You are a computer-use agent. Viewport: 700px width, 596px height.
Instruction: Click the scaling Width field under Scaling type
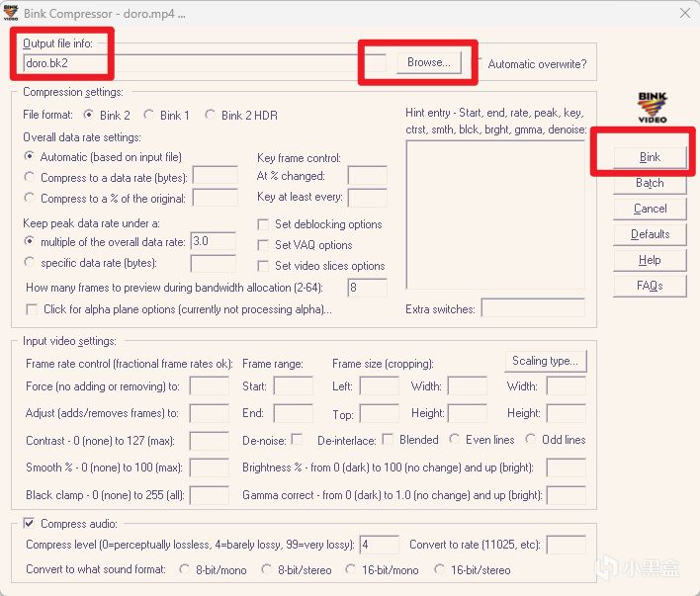point(567,385)
